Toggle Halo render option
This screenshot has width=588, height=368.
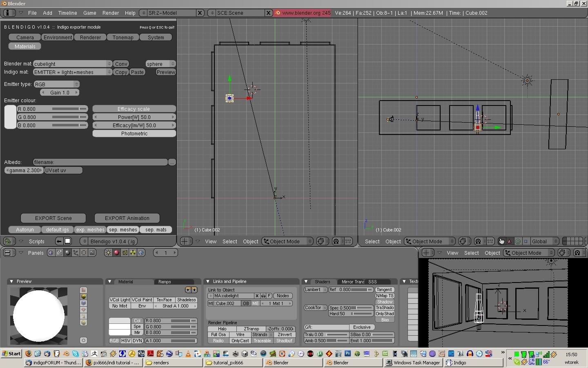222,329
